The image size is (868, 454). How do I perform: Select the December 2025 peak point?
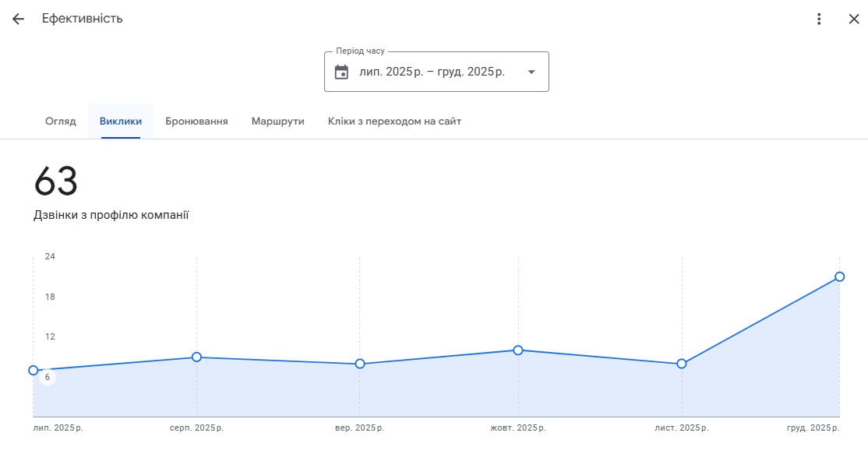839,276
